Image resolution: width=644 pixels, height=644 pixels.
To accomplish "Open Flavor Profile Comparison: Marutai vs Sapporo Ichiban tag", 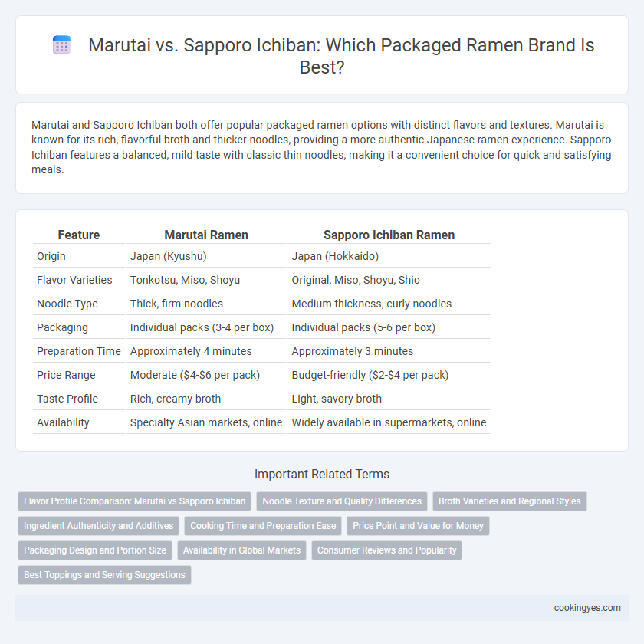I will 135,501.
